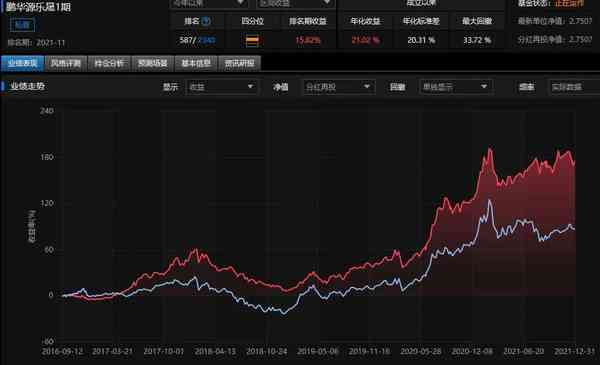Expand the 频率 frequency dropdown

[574, 87]
